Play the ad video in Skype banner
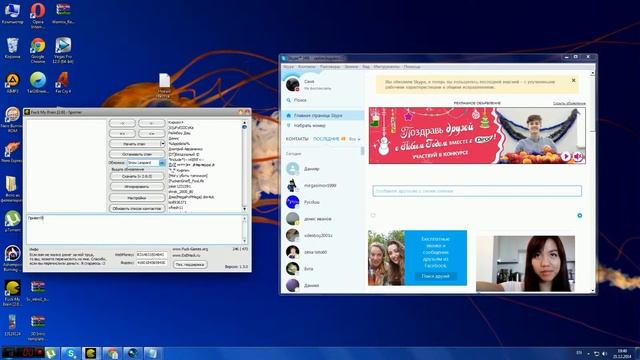This screenshot has height=360, width=640. click(565, 156)
